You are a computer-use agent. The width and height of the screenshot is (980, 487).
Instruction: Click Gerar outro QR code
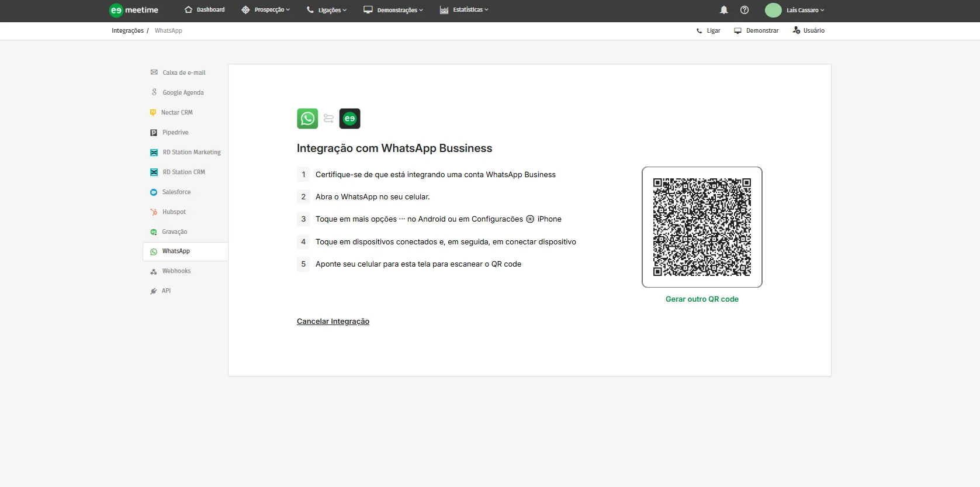point(702,299)
